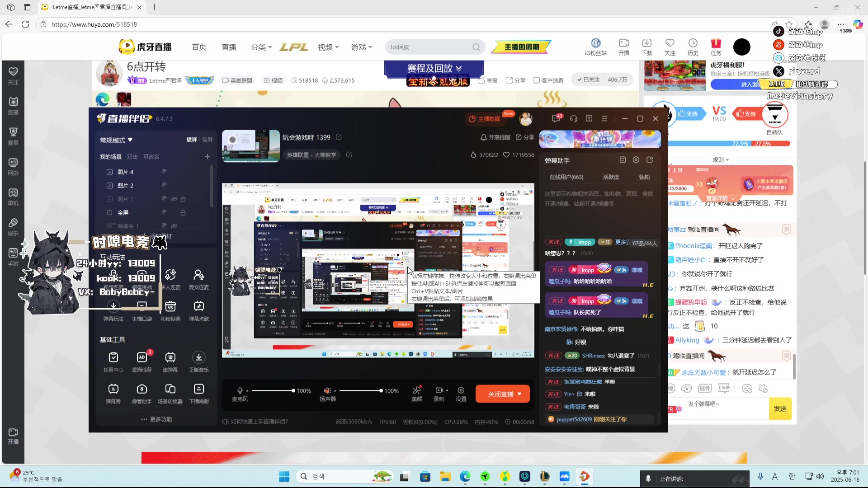Open 场景切换器 scene switcher tool
This screenshot has width=868, height=488.
coord(170,394)
